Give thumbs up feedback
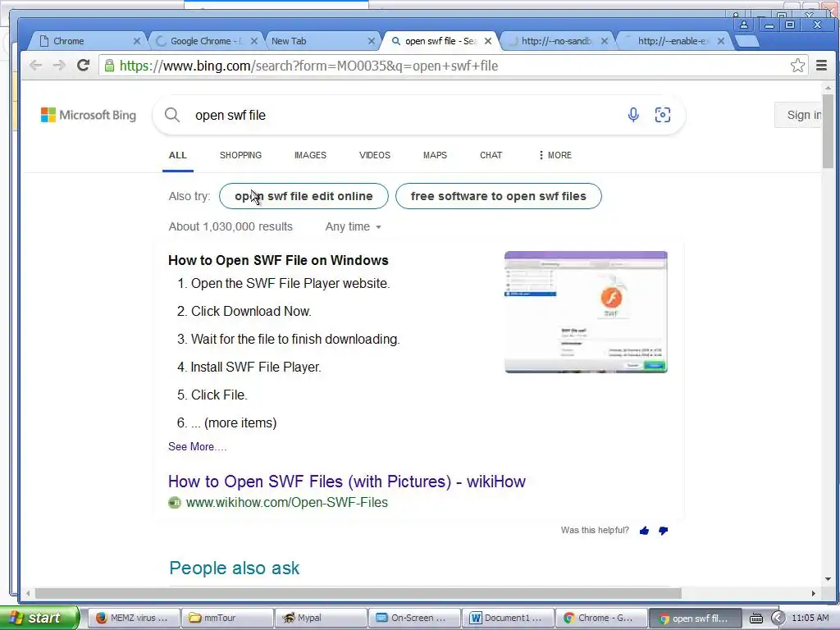840x630 pixels. coord(645,531)
